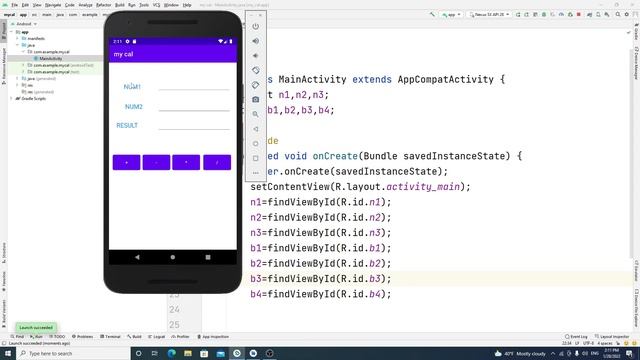The width and height of the screenshot is (640, 360).
Task: Open the Profiler tool window tab
Action: (x=180, y=337)
